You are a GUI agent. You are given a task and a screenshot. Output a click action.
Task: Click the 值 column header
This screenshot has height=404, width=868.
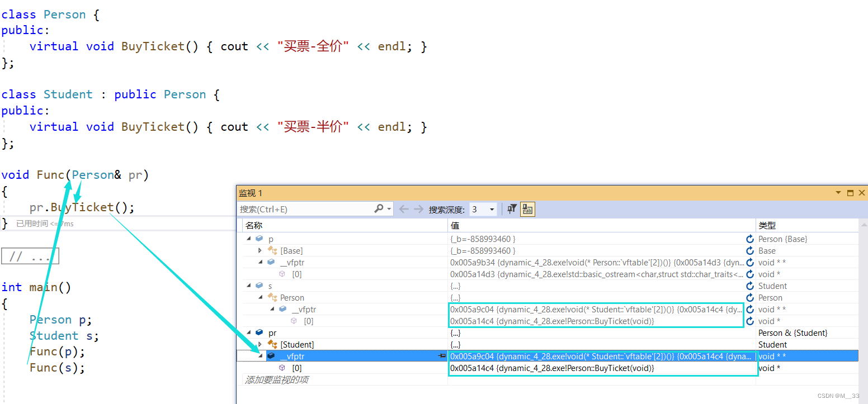[x=455, y=225]
